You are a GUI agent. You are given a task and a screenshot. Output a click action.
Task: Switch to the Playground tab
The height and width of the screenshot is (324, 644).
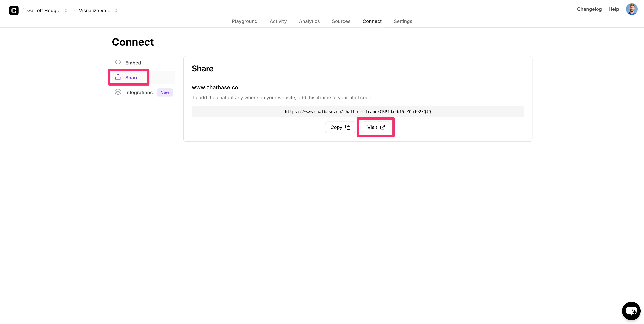click(244, 21)
